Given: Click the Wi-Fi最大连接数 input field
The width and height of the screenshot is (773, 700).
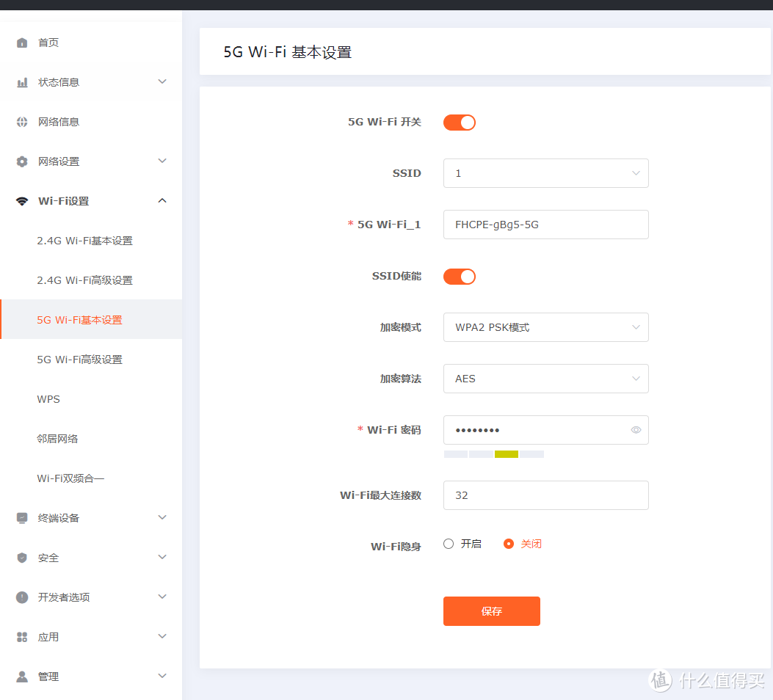Looking at the screenshot, I should (x=545, y=495).
